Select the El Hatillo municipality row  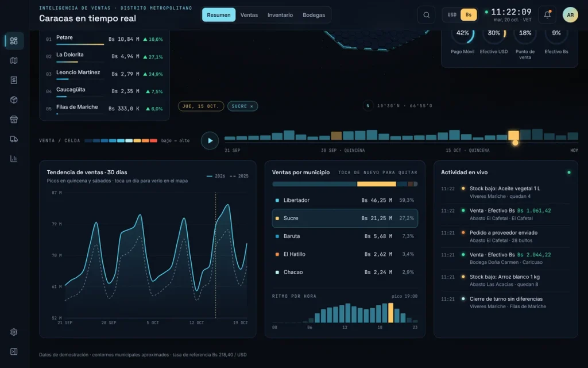click(345, 254)
